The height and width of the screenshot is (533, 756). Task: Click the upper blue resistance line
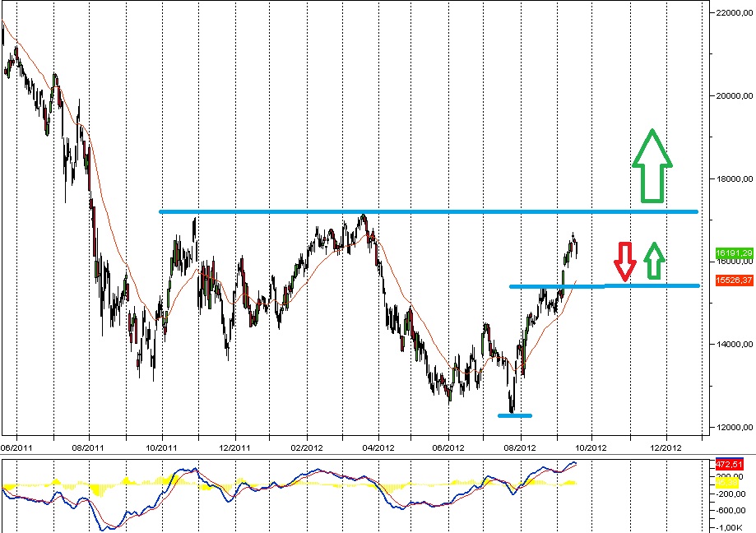[428, 211]
